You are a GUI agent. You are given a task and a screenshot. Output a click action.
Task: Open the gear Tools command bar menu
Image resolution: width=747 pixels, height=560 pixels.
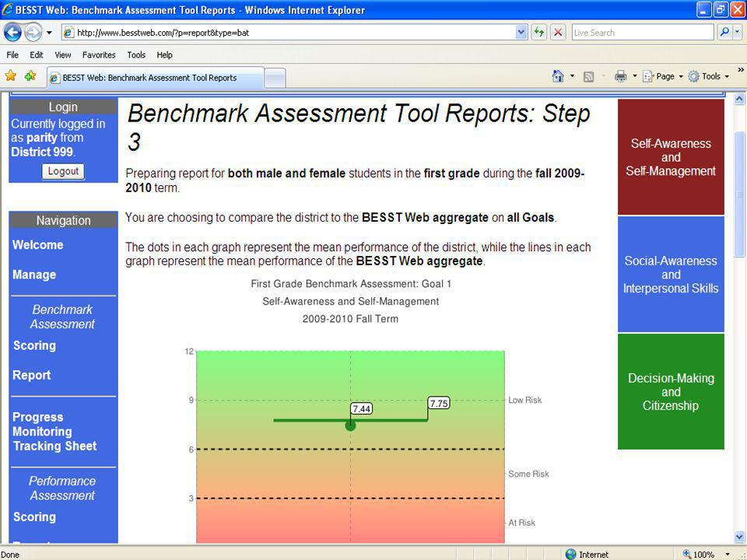click(x=708, y=76)
